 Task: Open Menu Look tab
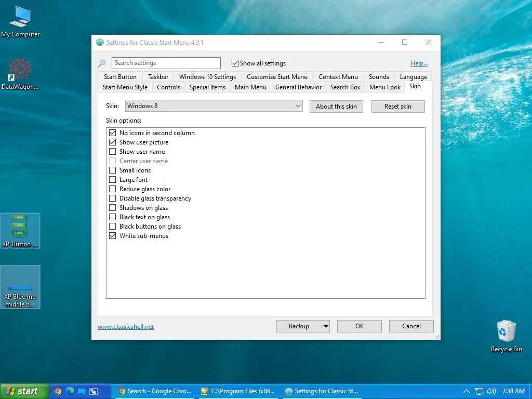(x=385, y=87)
